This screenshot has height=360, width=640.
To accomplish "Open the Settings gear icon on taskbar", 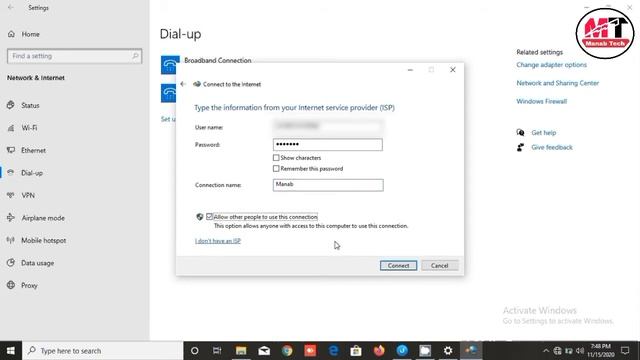I will coord(448,351).
